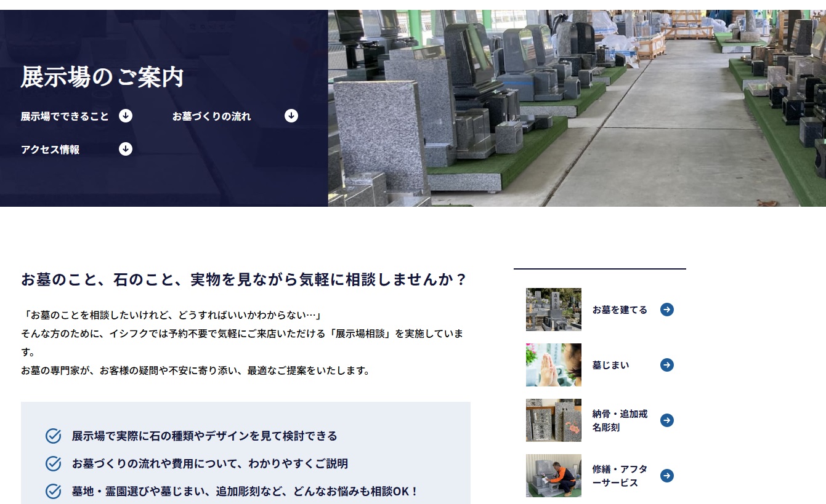
Task: Open お墓を建てる sidebar menu item
Action: pos(620,310)
